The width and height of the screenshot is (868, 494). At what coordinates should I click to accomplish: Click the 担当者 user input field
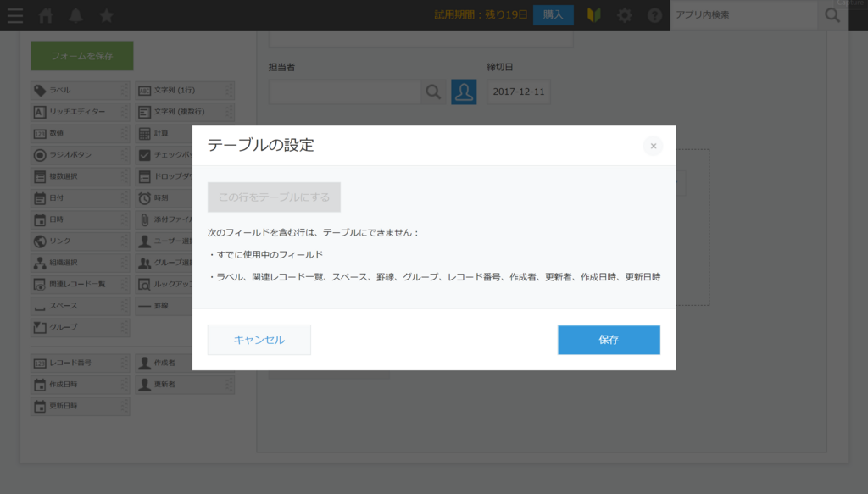coord(345,92)
